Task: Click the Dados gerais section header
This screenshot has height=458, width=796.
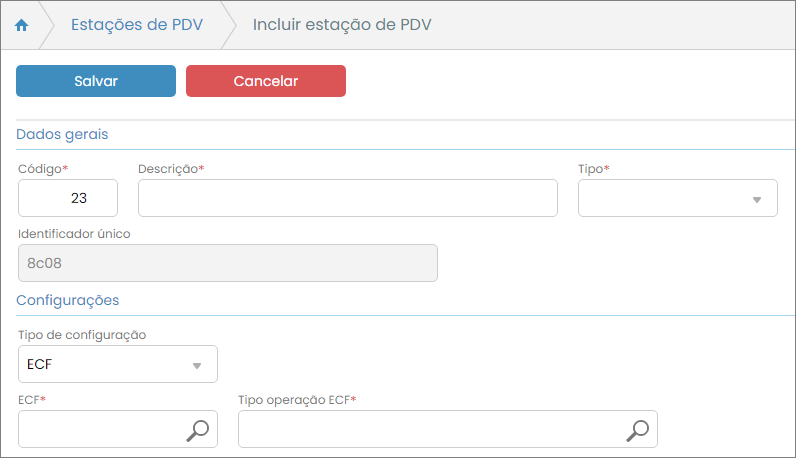Action: coord(62,134)
